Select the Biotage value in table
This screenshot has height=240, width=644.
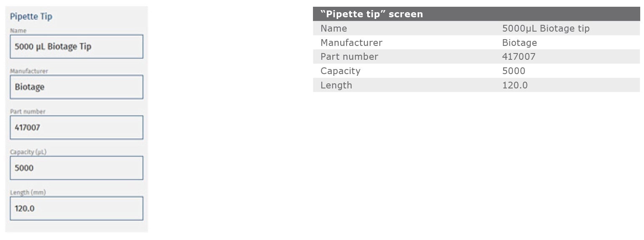(519, 43)
